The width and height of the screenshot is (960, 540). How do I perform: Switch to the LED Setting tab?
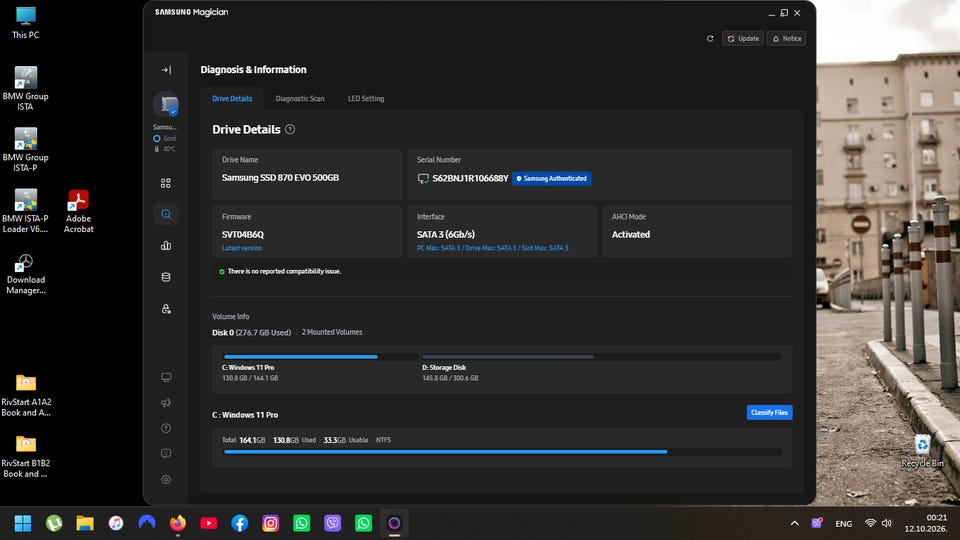[x=366, y=99]
